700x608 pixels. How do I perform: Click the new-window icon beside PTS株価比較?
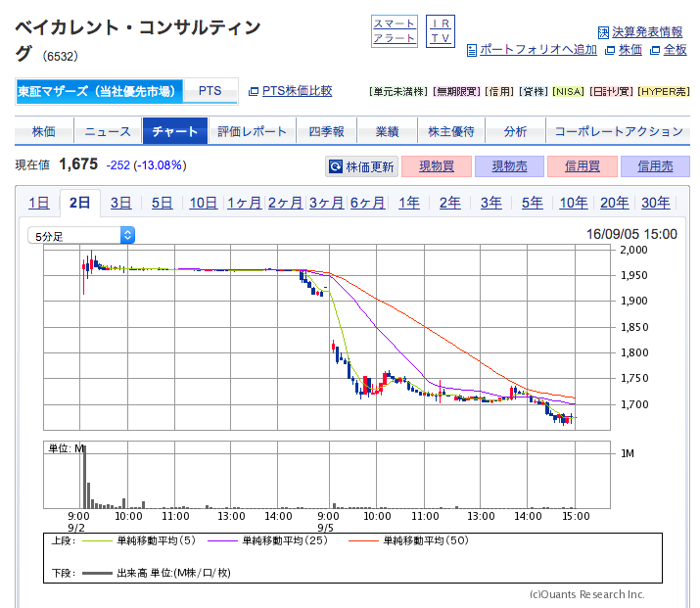pos(254,91)
